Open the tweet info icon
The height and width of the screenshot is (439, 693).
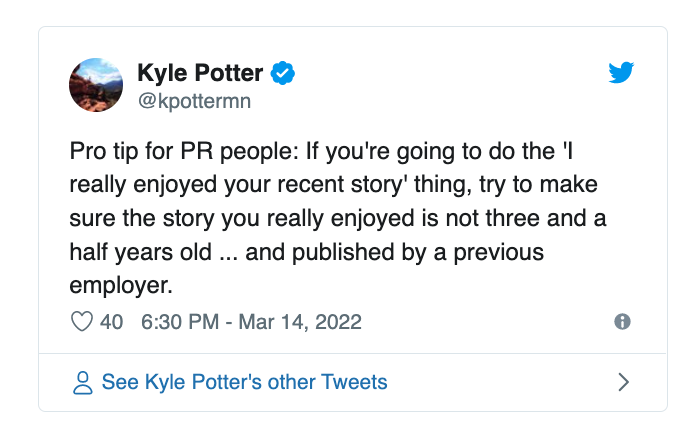tap(622, 322)
